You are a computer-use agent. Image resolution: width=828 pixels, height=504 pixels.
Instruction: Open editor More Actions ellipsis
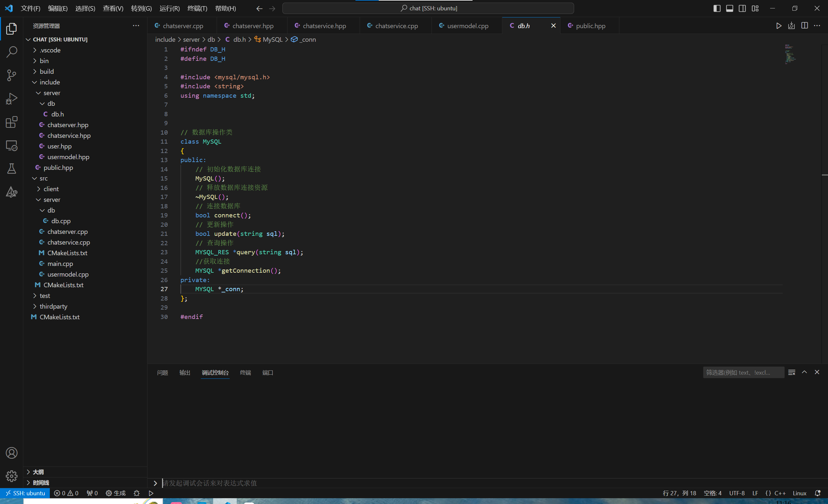pos(817,26)
